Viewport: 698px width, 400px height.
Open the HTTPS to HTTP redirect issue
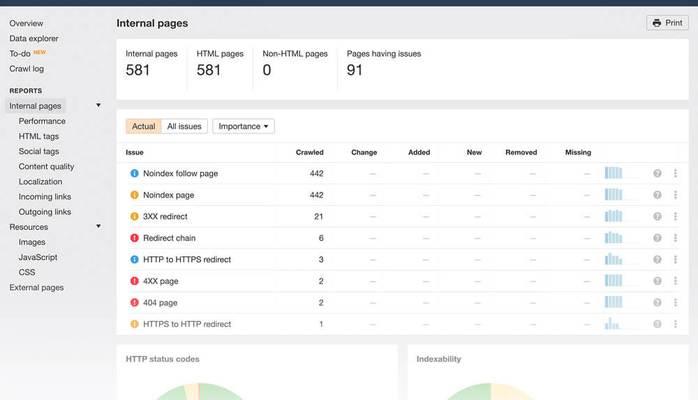tap(187, 324)
